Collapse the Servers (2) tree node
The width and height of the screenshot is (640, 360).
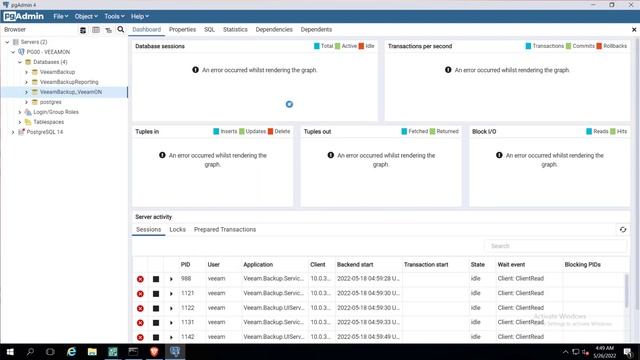point(7,42)
